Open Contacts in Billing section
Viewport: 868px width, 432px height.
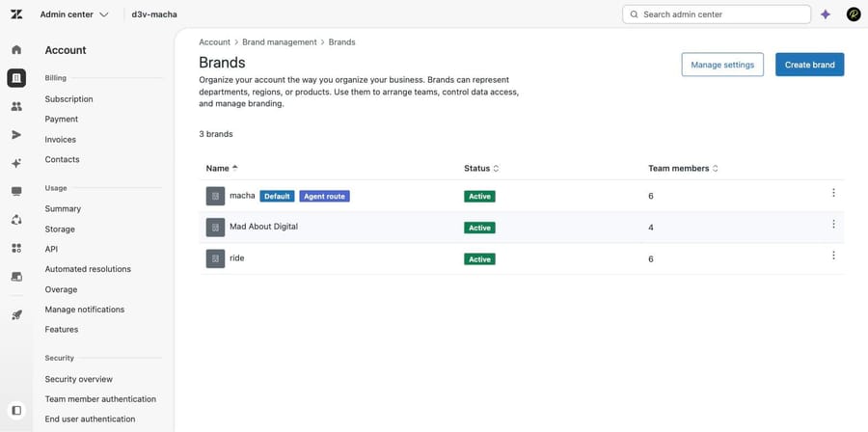(x=62, y=159)
